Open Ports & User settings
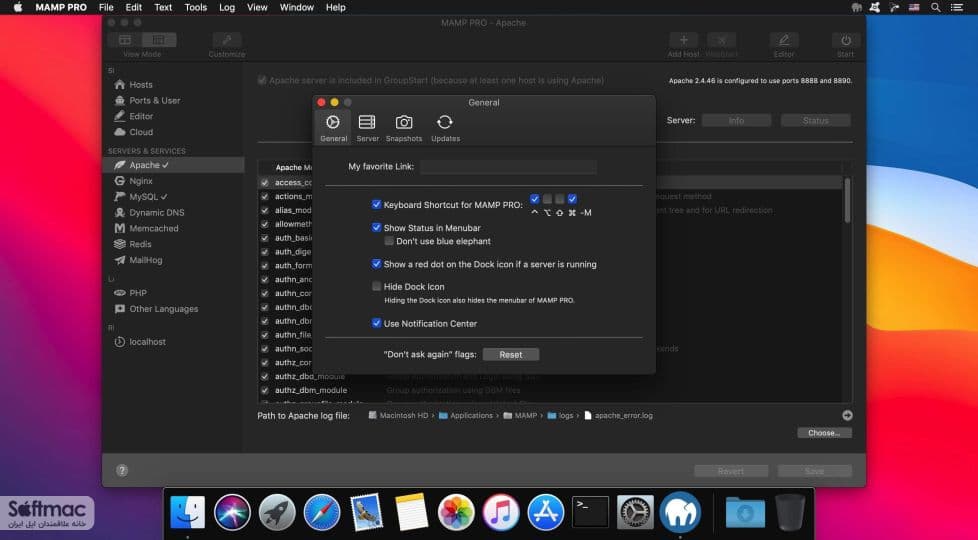978x540 pixels. coord(155,100)
